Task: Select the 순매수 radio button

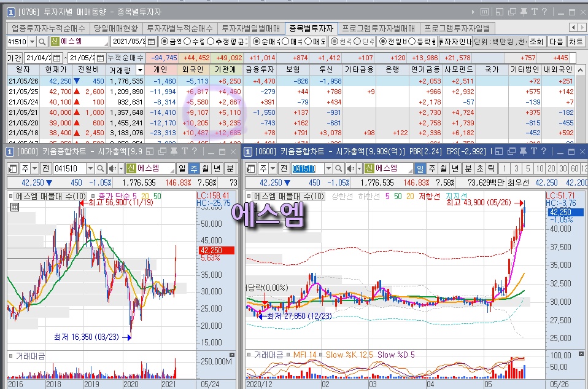Action: (x=256, y=42)
